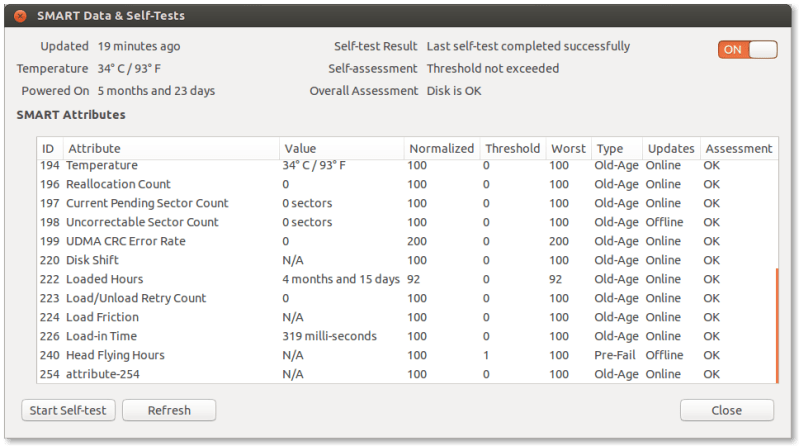Select the Load/Unload Retry Count row
The image size is (799, 446).
(407, 298)
